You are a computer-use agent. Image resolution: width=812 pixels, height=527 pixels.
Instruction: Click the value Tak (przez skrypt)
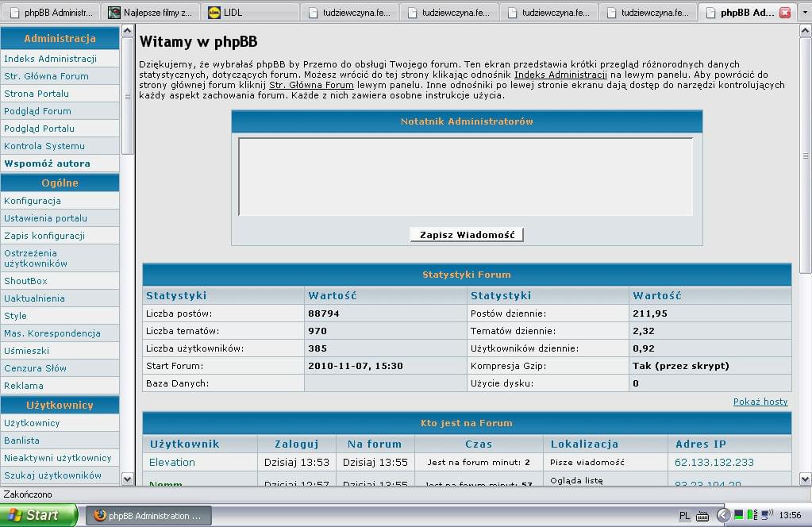pos(681,366)
